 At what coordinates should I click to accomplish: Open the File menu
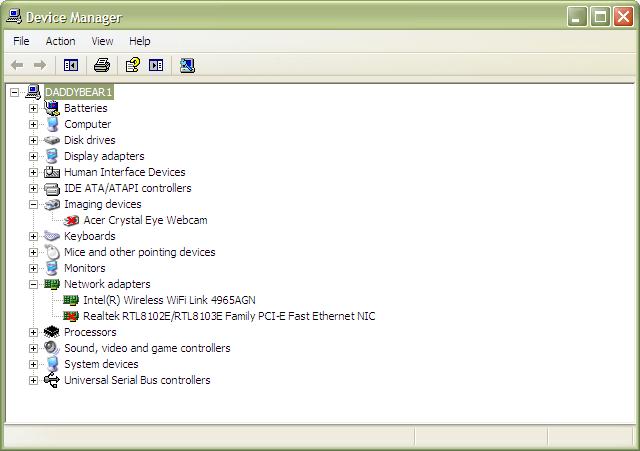pos(21,41)
